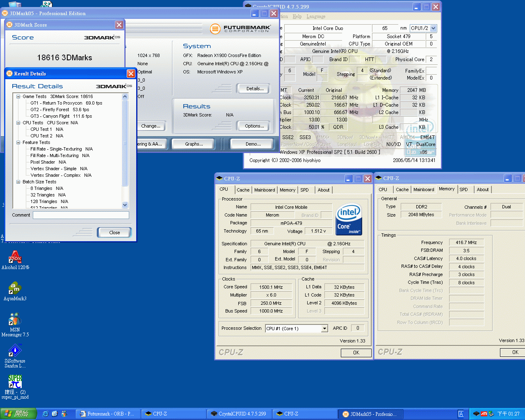Launch the AquaMark3 desktop shortcut
The width and height of the screenshot is (525, 420).
(15, 292)
